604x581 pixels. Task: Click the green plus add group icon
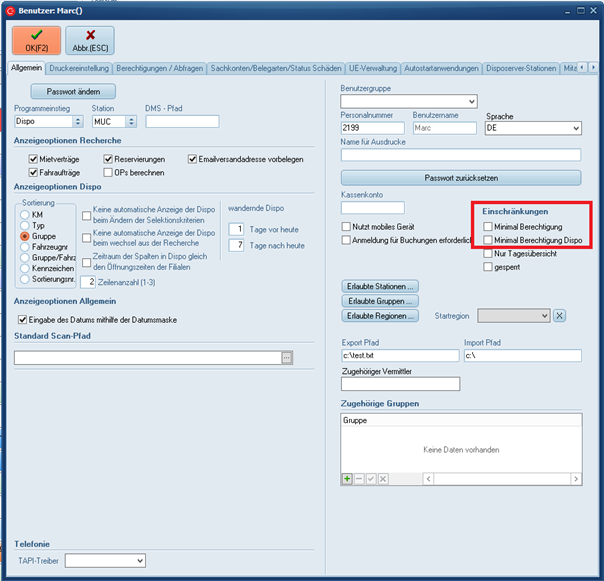point(348,479)
